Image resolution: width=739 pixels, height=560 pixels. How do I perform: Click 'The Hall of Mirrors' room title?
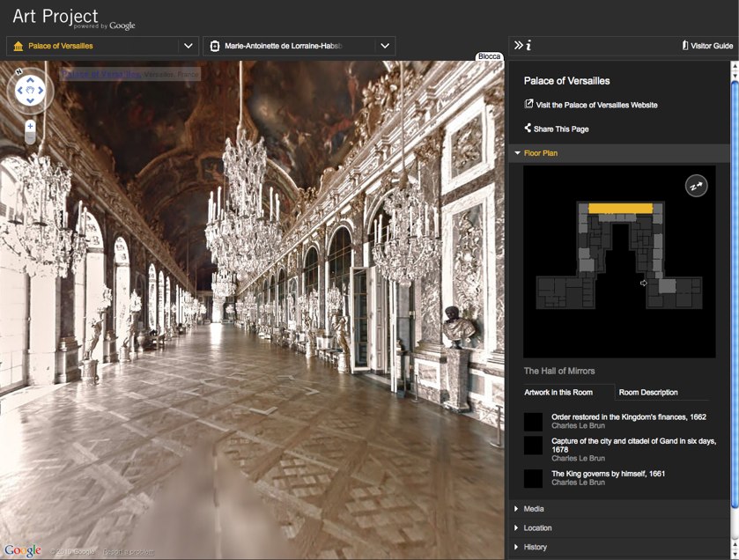coord(559,372)
